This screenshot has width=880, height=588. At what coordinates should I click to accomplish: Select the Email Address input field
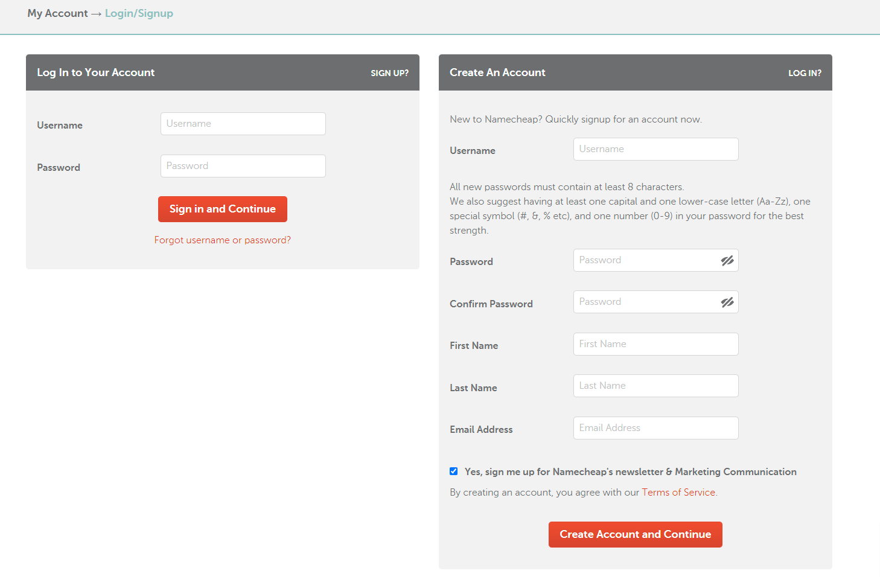click(656, 428)
